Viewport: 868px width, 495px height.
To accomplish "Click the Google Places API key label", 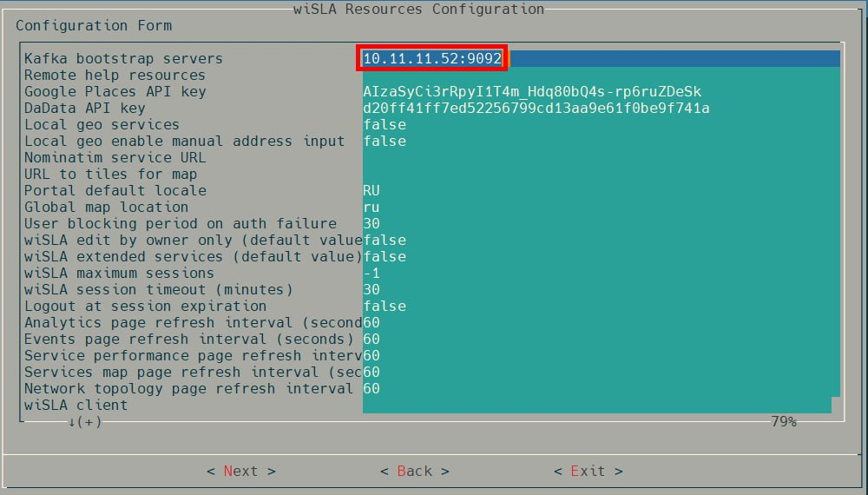I will 115,92.
